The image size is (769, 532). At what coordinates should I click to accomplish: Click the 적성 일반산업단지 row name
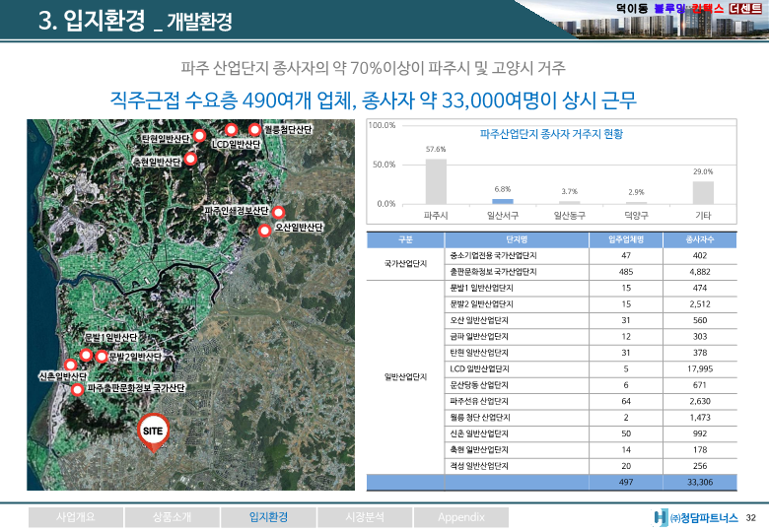click(x=479, y=466)
